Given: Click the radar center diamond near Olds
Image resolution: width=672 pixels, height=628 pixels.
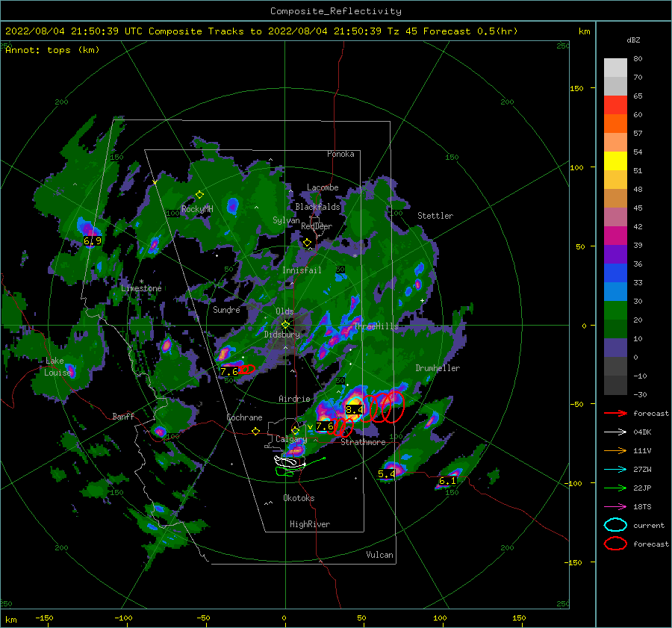Looking at the screenshot, I should tap(285, 325).
